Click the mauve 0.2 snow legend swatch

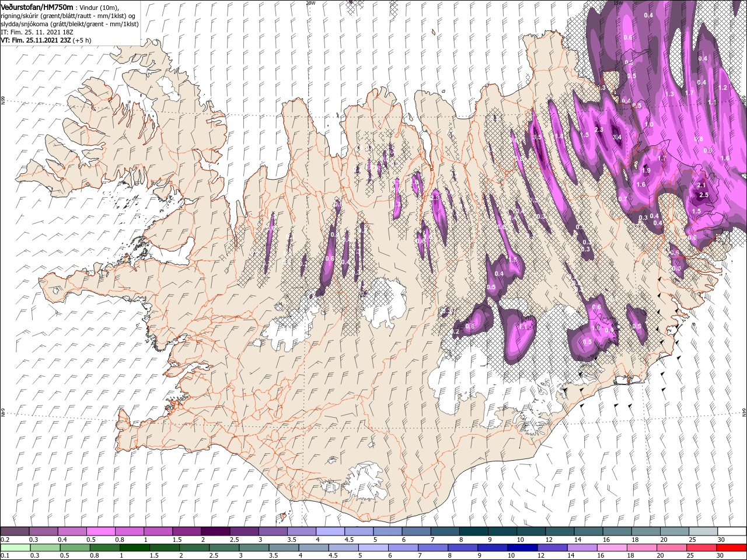tap(15, 531)
